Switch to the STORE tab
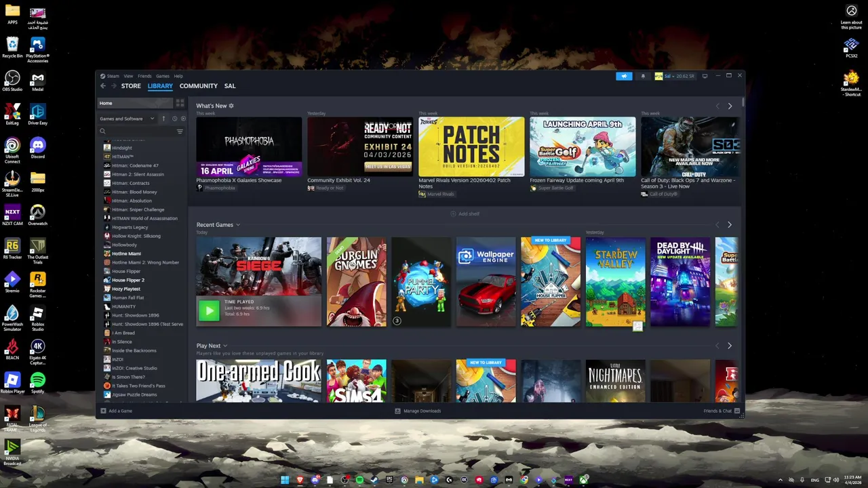 point(131,86)
